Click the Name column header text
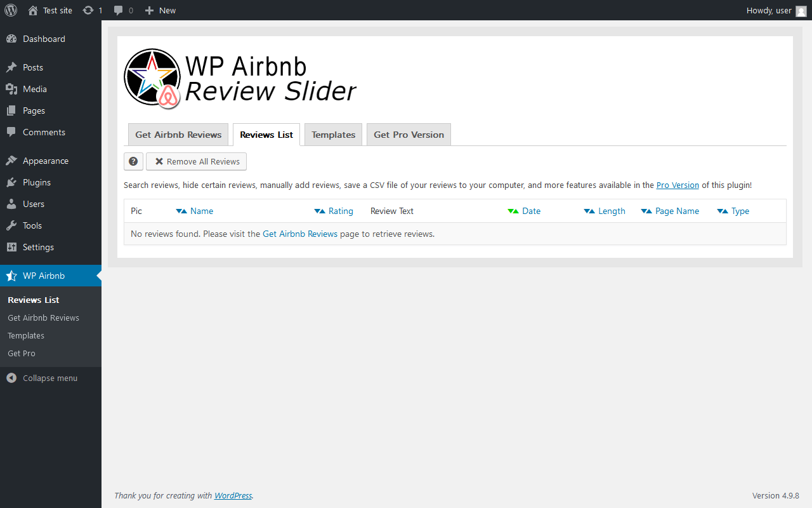Image resolution: width=812 pixels, height=508 pixels. (x=202, y=211)
